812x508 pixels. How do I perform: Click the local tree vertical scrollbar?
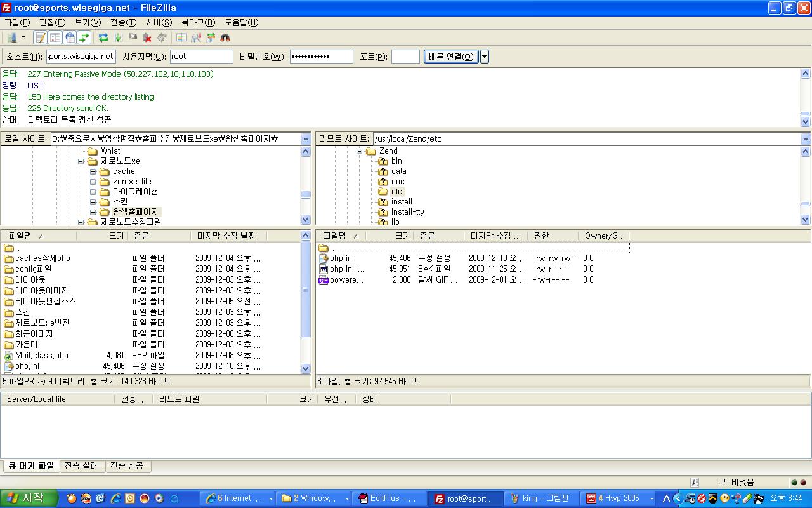coord(306,185)
